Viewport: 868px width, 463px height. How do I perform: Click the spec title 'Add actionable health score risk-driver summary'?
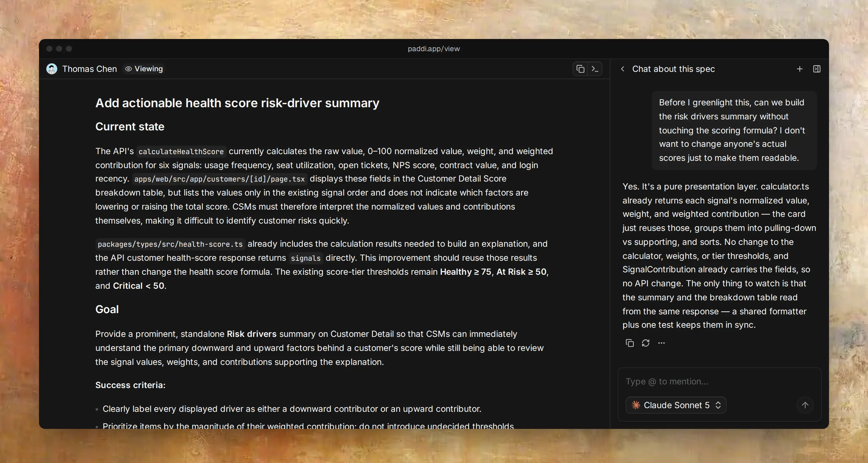coord(237,103)
